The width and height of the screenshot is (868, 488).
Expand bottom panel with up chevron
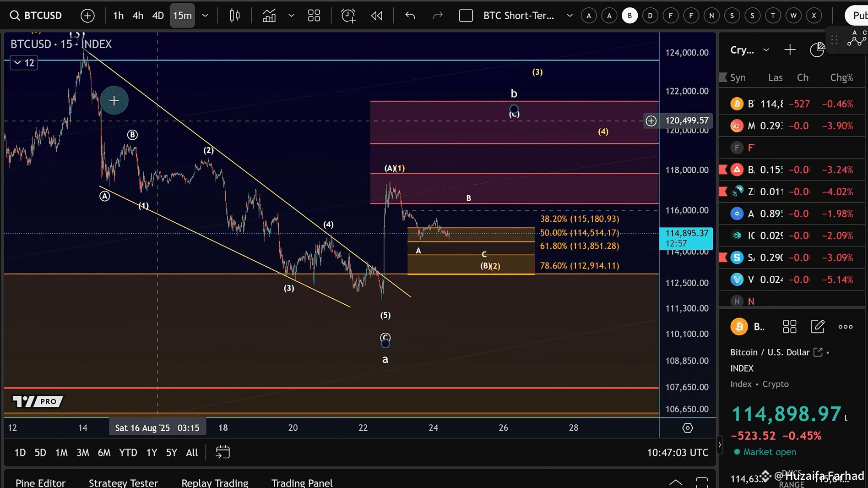pos(676,482)
